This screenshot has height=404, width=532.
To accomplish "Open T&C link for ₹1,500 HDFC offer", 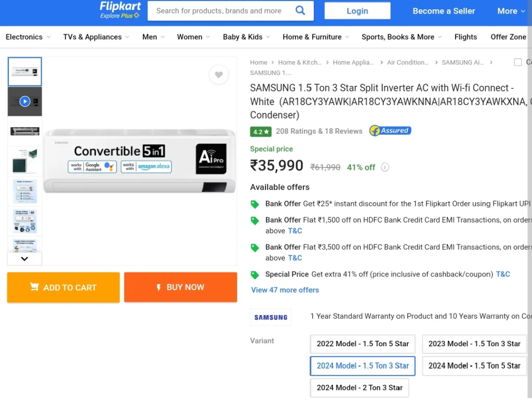I will tap(295, 231).
